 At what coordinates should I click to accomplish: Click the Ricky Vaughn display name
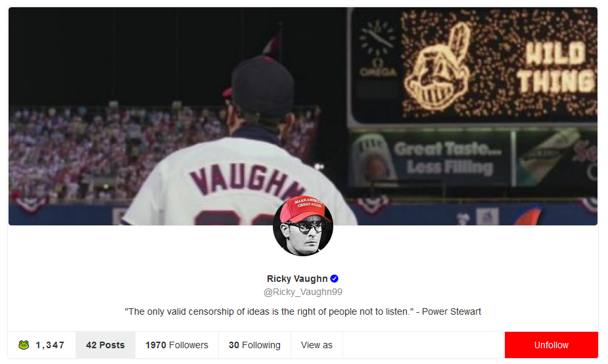tap(297, 279)
